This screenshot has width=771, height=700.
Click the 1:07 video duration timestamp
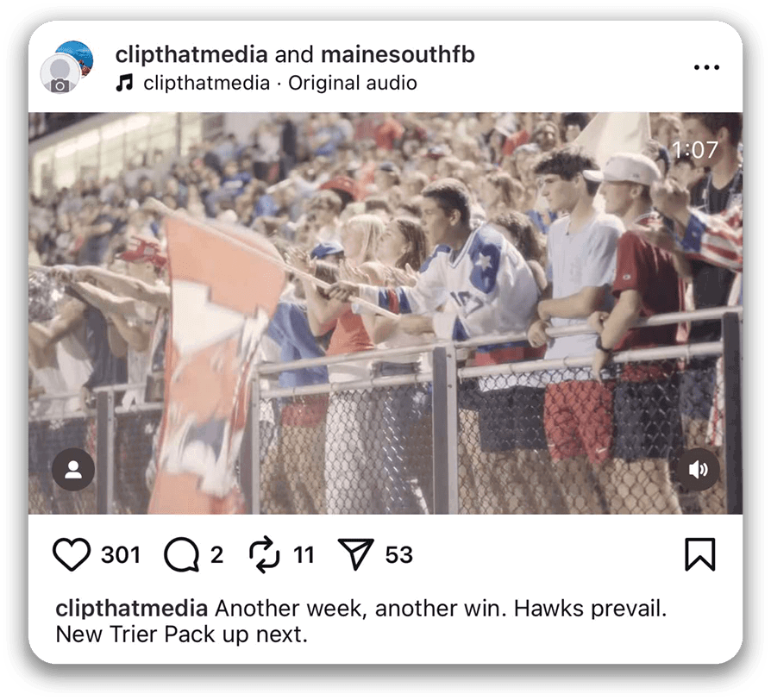(x=695, y=150)
